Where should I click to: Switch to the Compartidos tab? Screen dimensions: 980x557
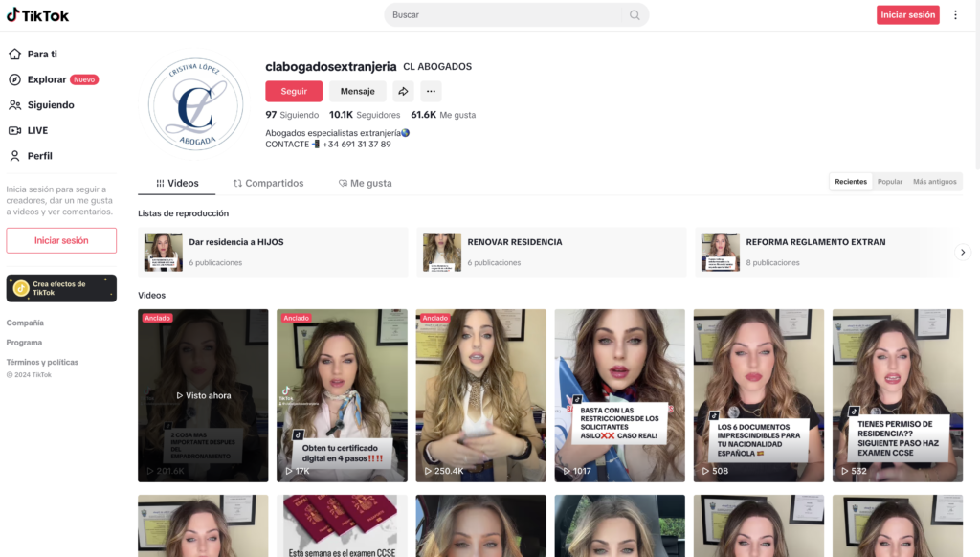click(x=268, y=183)
